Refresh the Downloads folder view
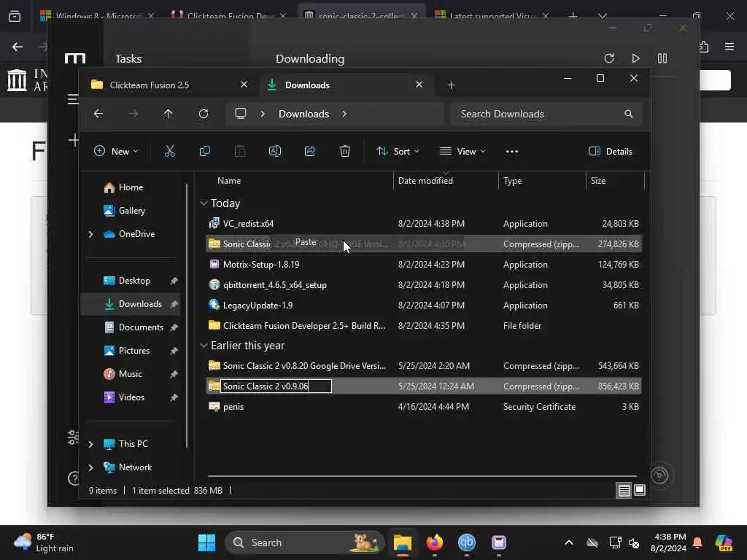This screenshot has height=560, width=747. [x=204, y=114]
